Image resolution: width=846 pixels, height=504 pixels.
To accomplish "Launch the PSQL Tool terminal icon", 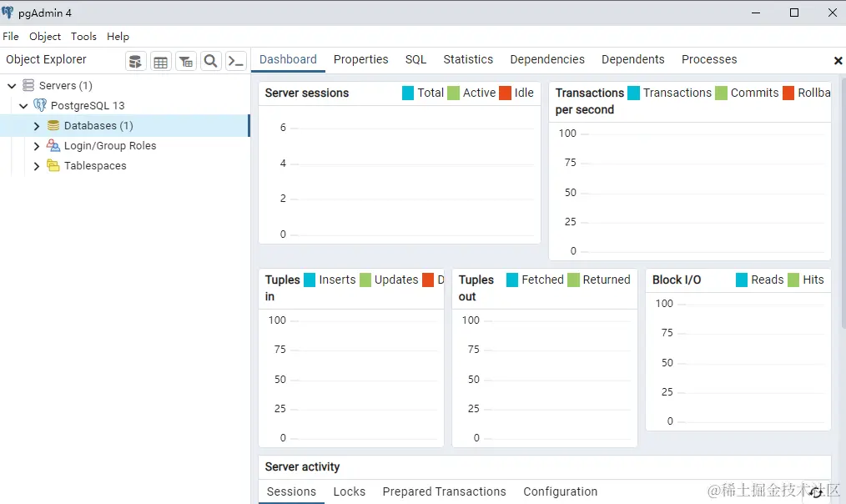I will [x=236, y=62].
